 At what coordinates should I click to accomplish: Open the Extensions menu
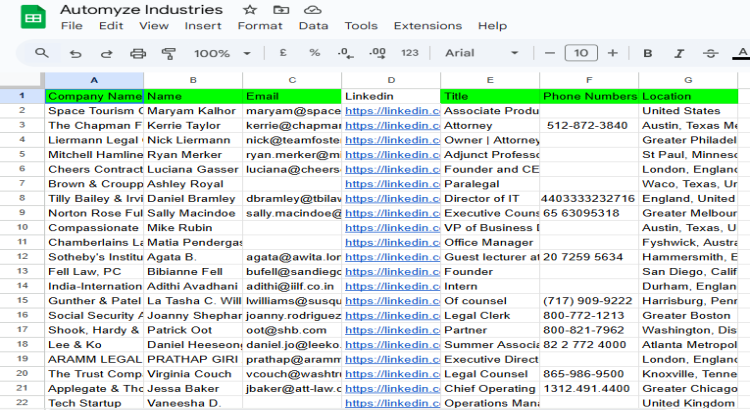point(427,26)
